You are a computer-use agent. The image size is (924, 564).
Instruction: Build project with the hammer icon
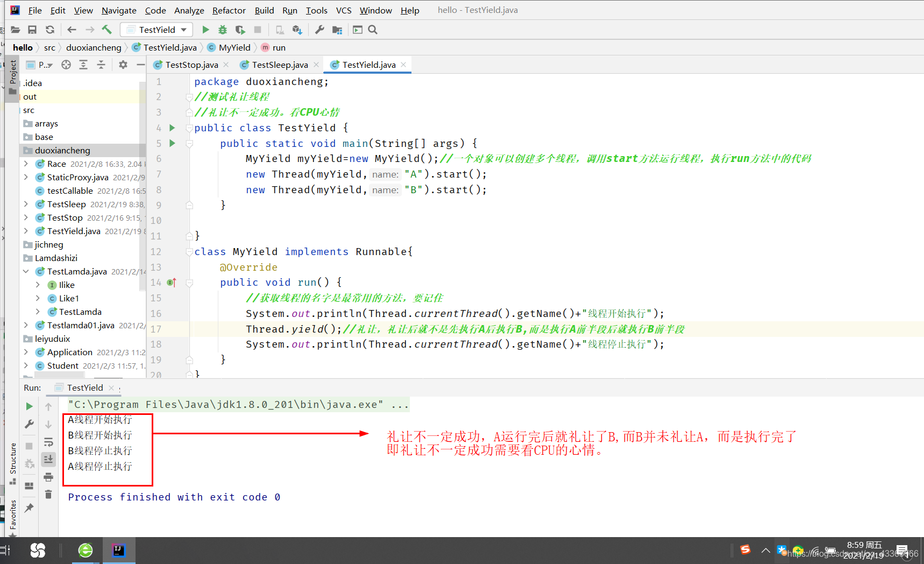pyautogui.click(x=107, y=30)
